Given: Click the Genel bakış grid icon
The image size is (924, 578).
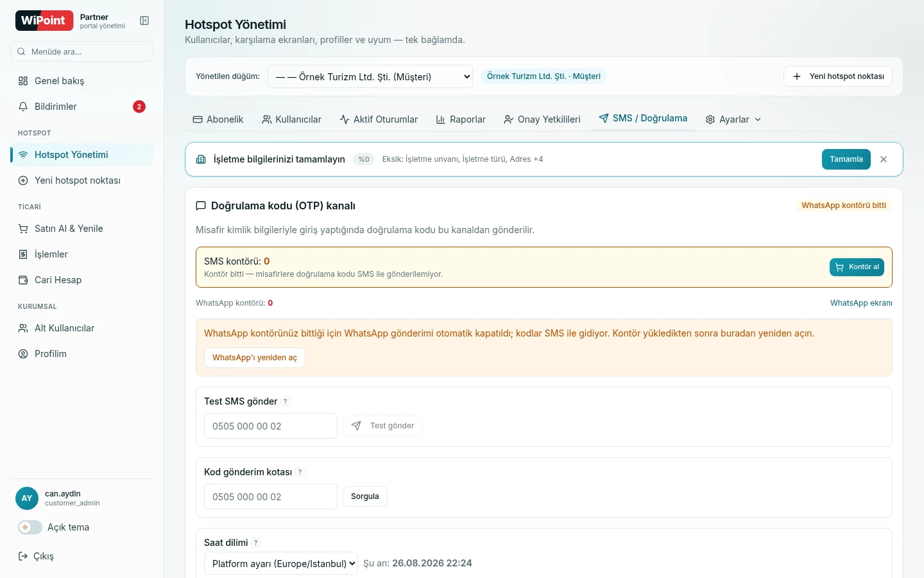Looking at the screenshot, I should click(23, 81).
